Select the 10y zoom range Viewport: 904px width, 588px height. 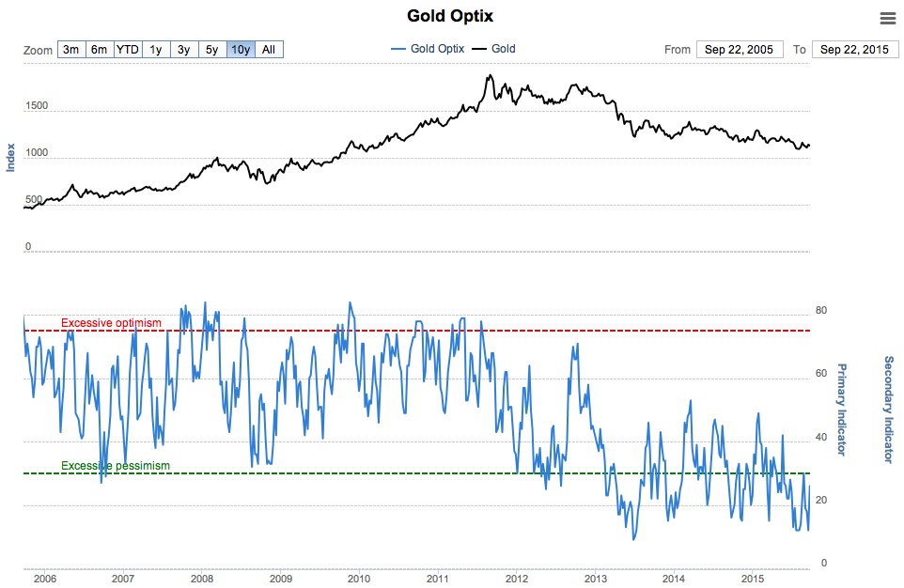pyautogui.click(x=242, y=50)
